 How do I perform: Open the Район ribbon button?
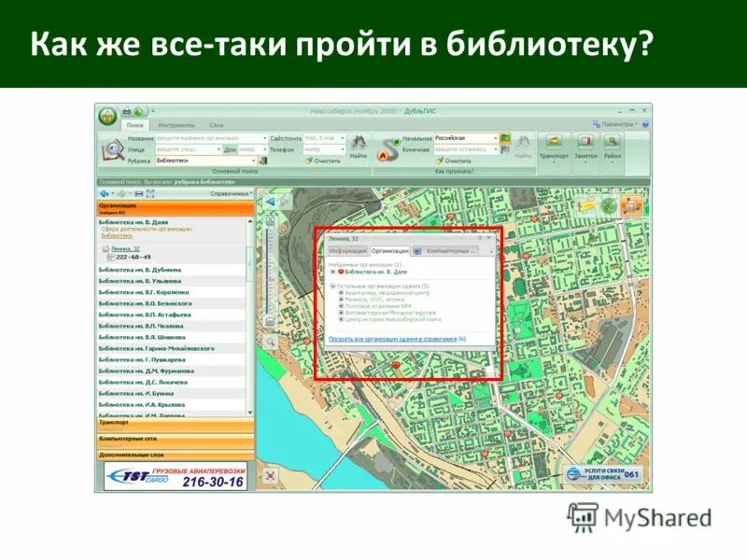click(x=613, y=148)
